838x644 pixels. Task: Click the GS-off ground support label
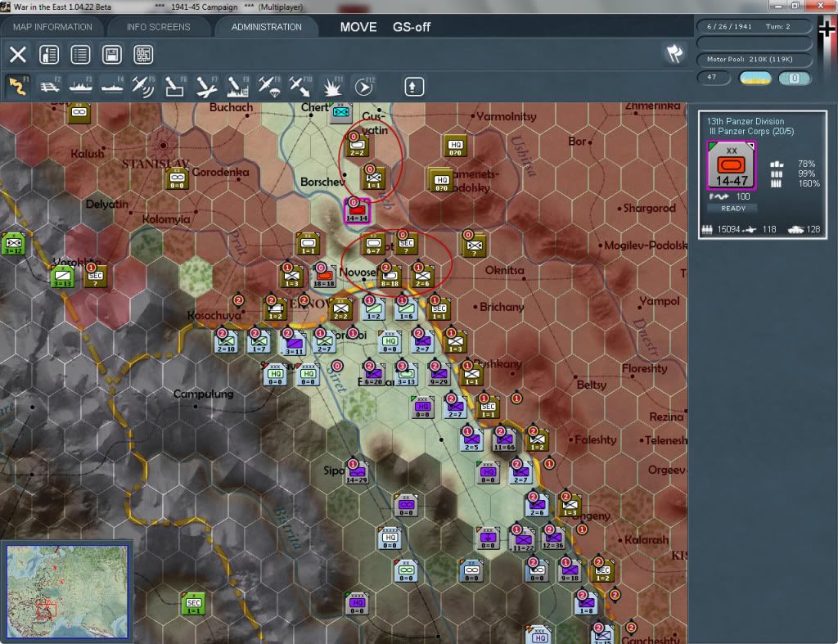coord(412,27)
